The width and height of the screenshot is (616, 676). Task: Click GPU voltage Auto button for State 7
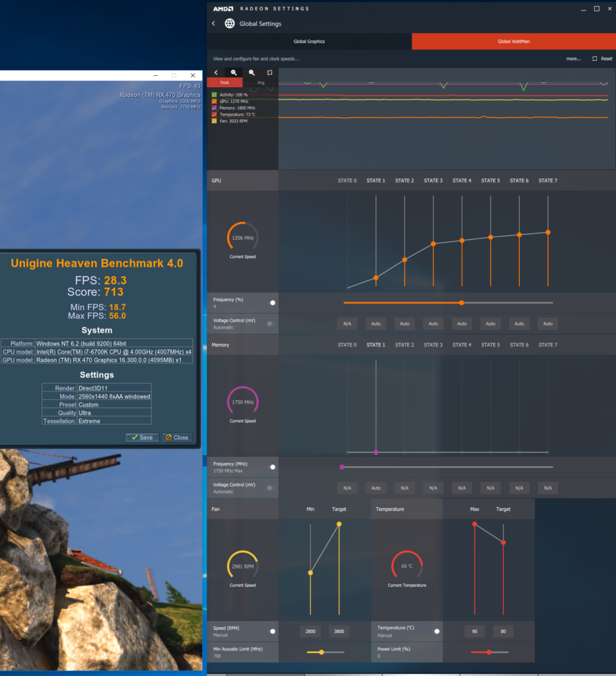click(548, 323)
